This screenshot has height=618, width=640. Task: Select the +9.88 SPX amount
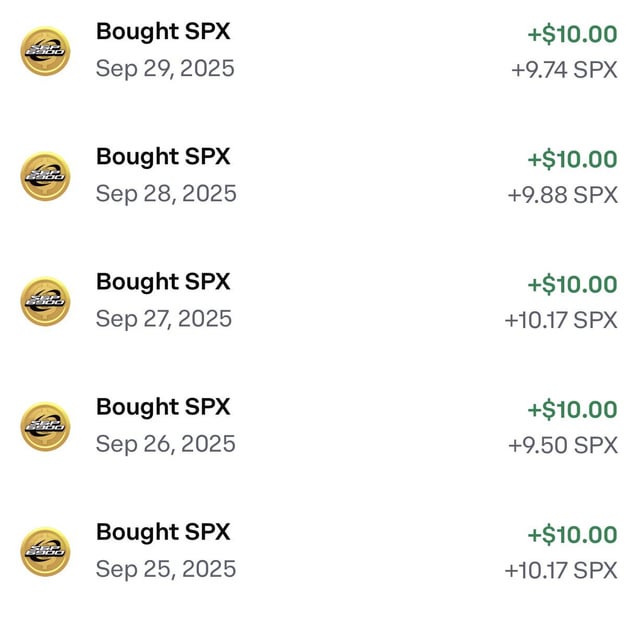pyautogui.click(x=562, y=195)
